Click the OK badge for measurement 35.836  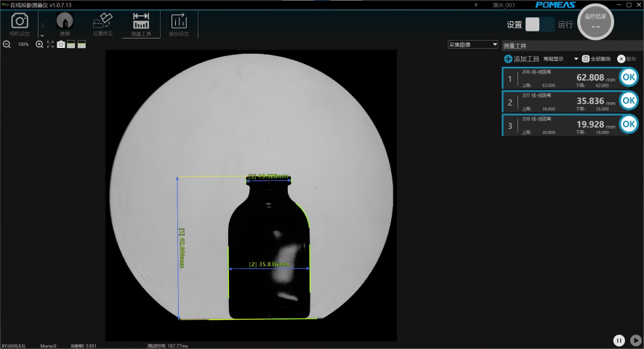(629, 100)
